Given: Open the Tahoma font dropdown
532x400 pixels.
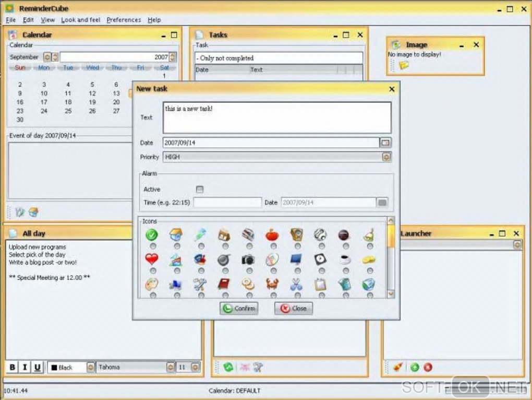Looking at the screenshot, I should coord(171,367).
